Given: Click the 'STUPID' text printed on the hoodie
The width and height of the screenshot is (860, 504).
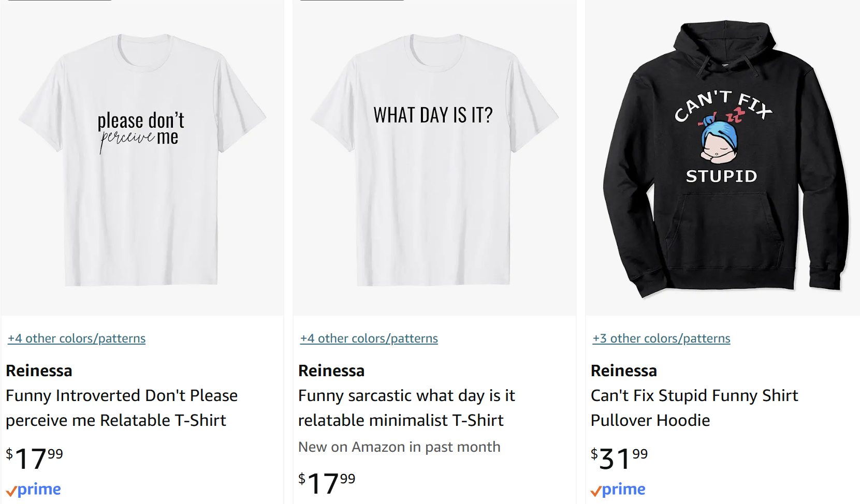Looking at the screenshot, I should 721,176.
